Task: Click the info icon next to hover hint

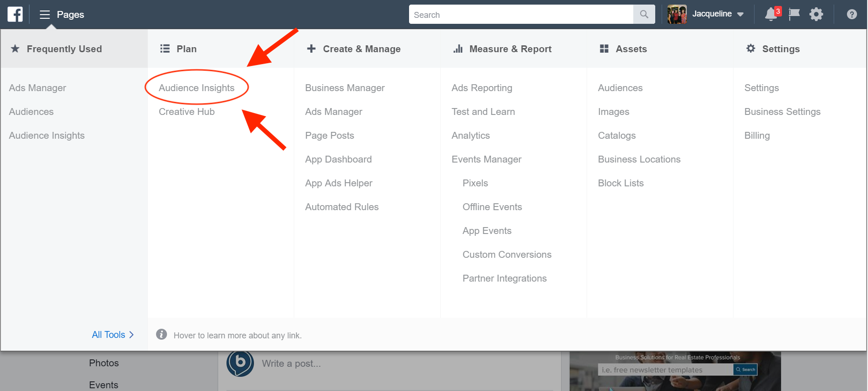Action: (162, 334)
